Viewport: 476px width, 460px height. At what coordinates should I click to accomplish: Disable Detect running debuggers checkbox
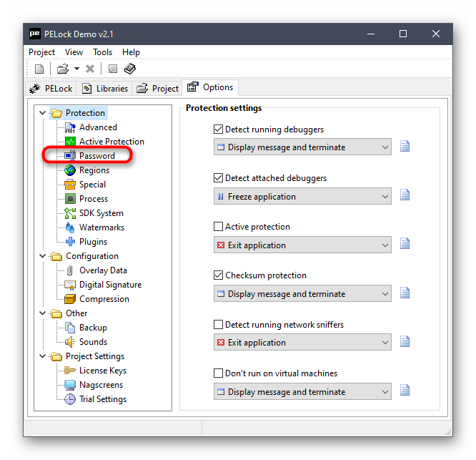point(218,129)
